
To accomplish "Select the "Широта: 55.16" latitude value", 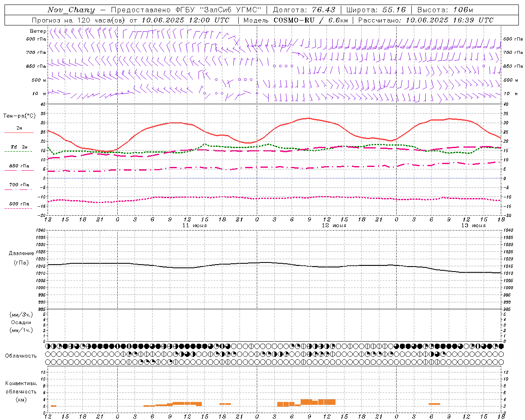I will (376, 10).
